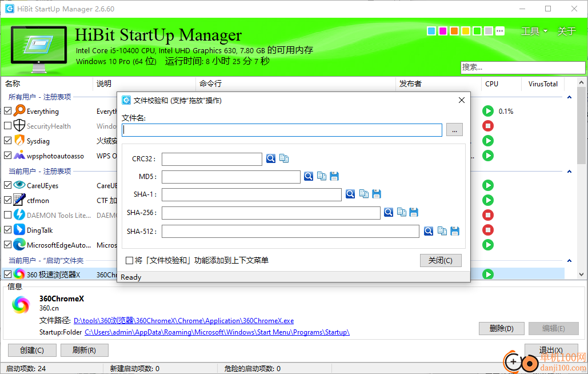Uncheck the DingTalk startup entry

(x=7, y=229)
